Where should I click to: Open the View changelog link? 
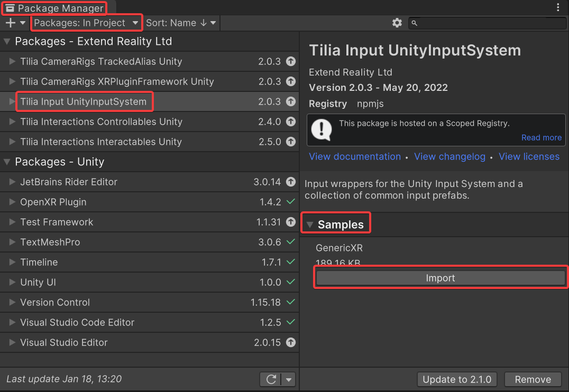point(449,156)
